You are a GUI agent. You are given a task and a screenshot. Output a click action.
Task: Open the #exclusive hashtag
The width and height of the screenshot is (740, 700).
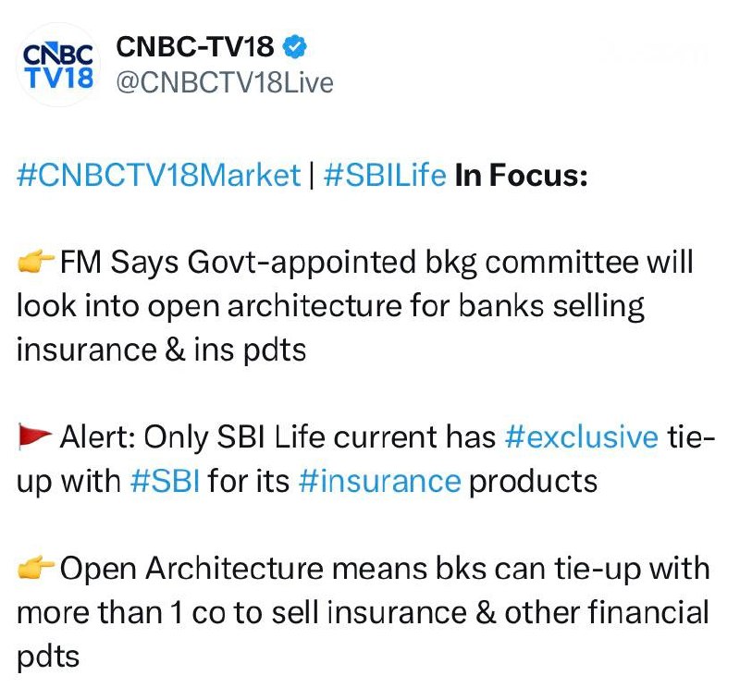pyautogui.click(x=581, y=437)
